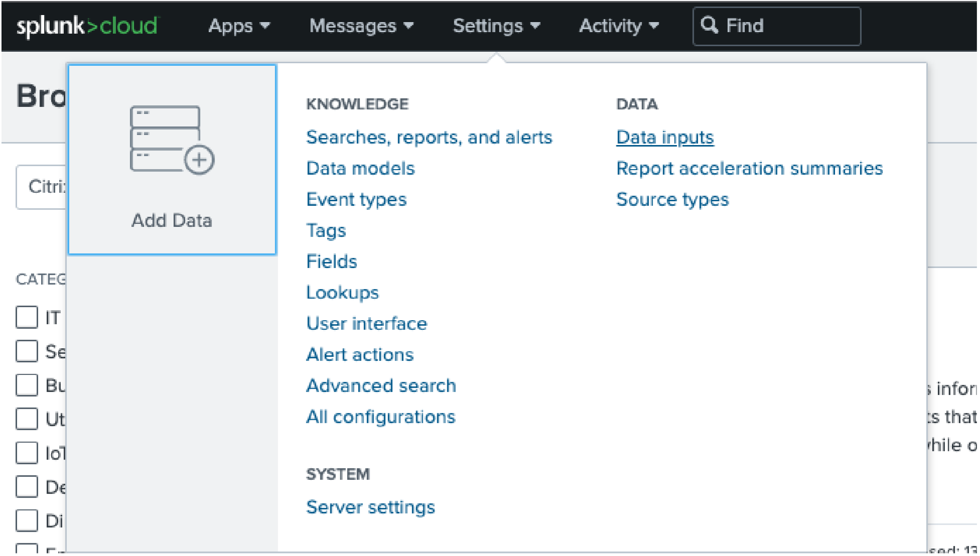Expand the Messages dropdown
Screen dimensions: 980x556
coord(361,26)
